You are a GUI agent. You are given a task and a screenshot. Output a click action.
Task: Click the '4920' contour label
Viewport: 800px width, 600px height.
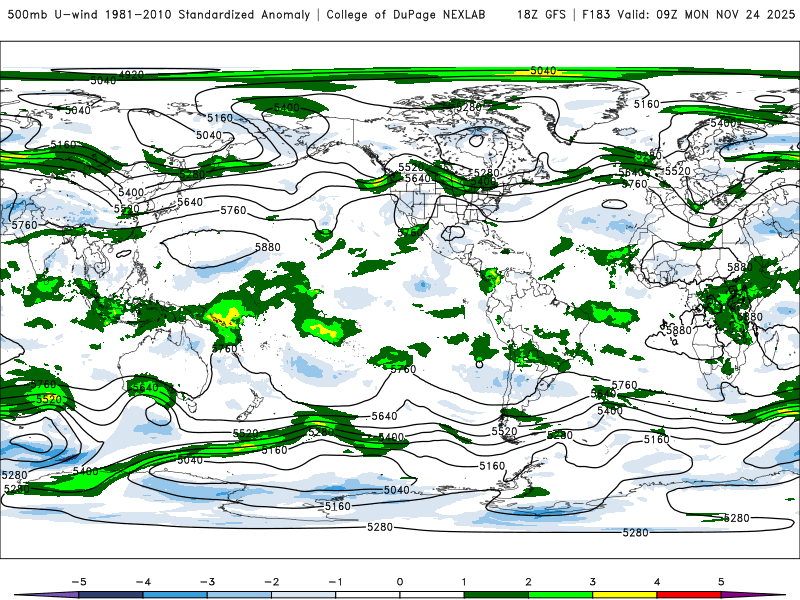click(131, 75)
